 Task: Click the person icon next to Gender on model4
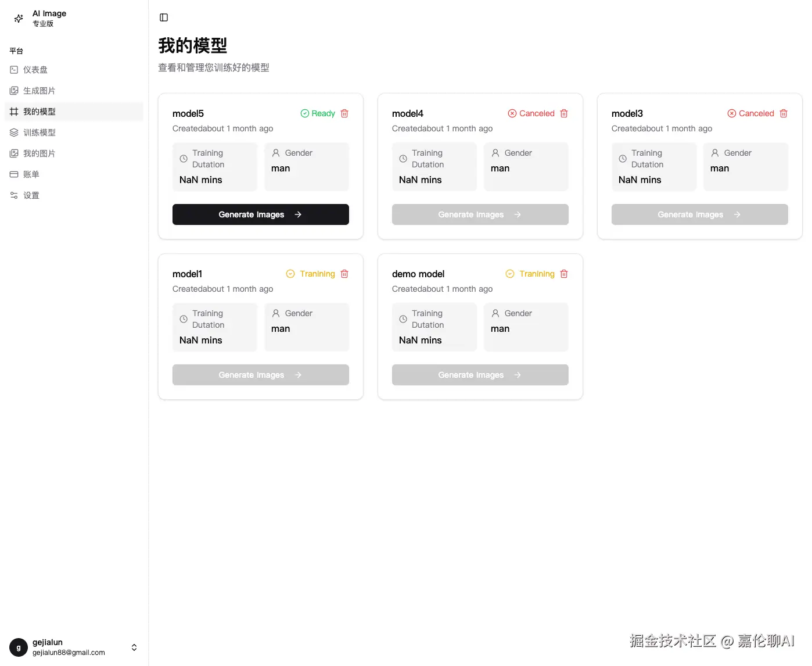(495, 153)
